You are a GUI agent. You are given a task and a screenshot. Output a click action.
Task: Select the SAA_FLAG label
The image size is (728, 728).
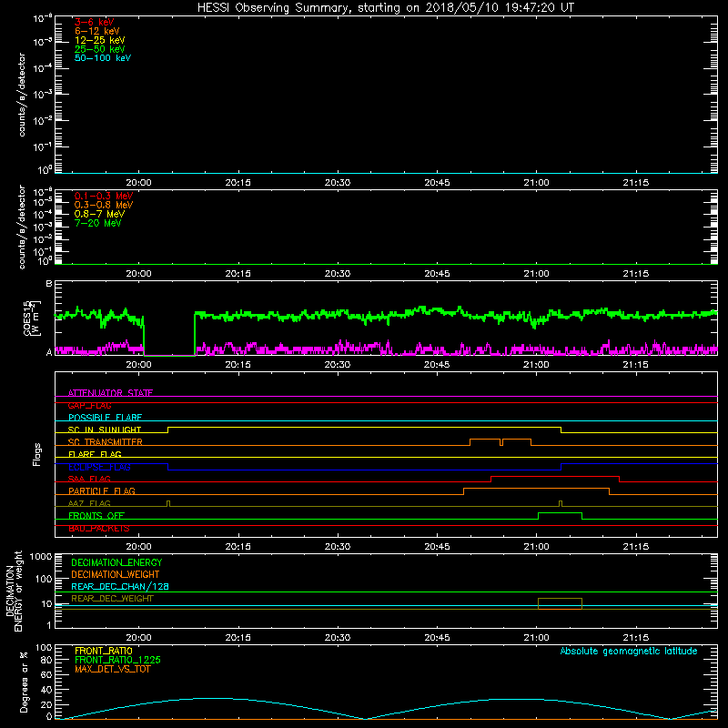[x=89, y=479]
